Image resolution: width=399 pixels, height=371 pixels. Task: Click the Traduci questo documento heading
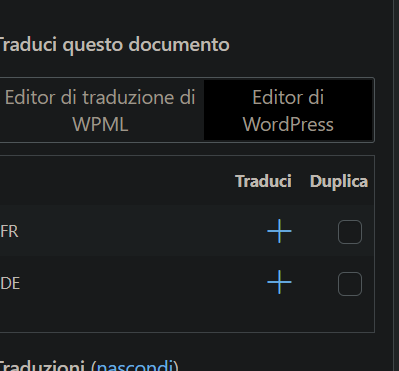tap(114, 45)
